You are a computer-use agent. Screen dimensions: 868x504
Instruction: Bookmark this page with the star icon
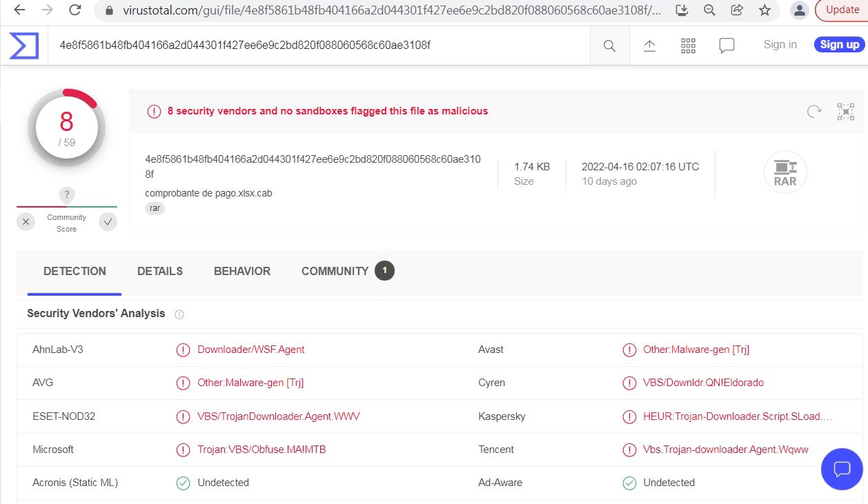[765, 10]
